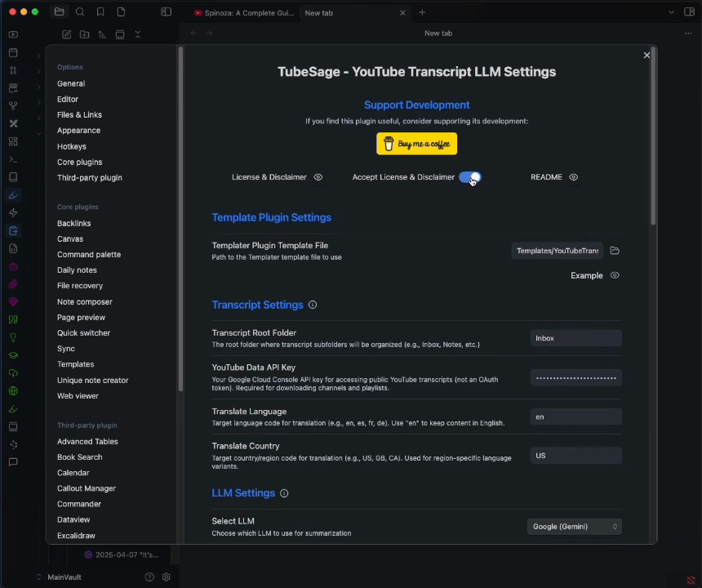Open Web viewer plugin settings
The width and height of the screenshot is (702, 588).
point(78,396)
